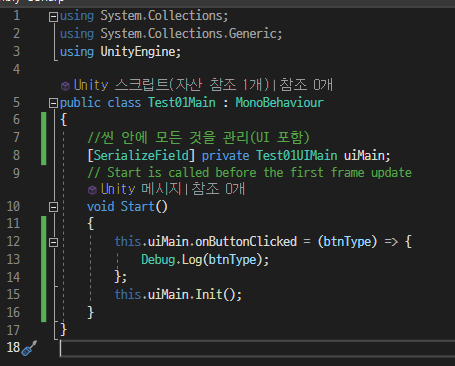
Task: Collapse the Test01Main class block
Action: tap(53, 103)
